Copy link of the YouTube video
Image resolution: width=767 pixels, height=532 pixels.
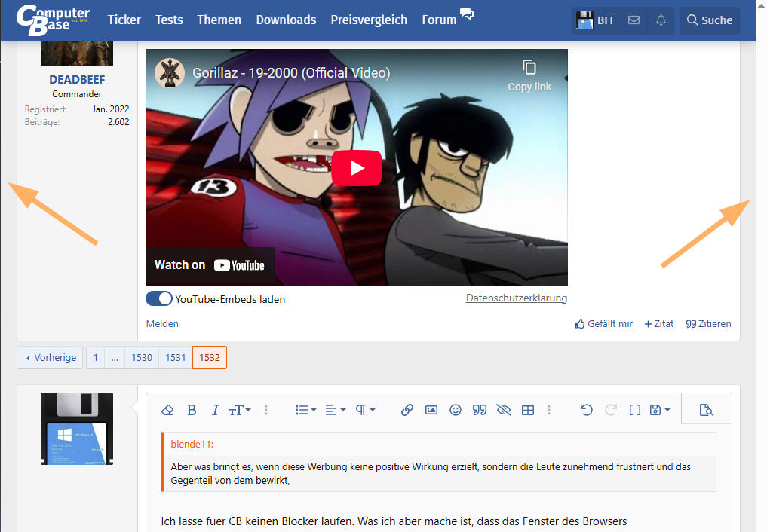529,76
